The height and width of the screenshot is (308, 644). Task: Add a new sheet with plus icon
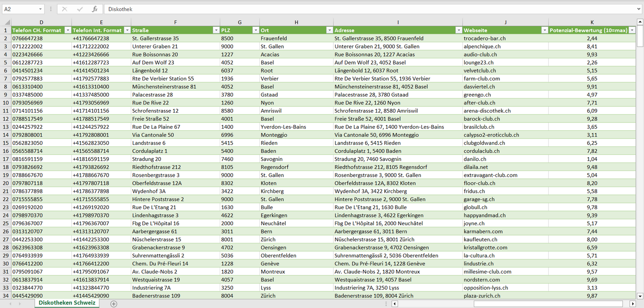click(114, 304)
